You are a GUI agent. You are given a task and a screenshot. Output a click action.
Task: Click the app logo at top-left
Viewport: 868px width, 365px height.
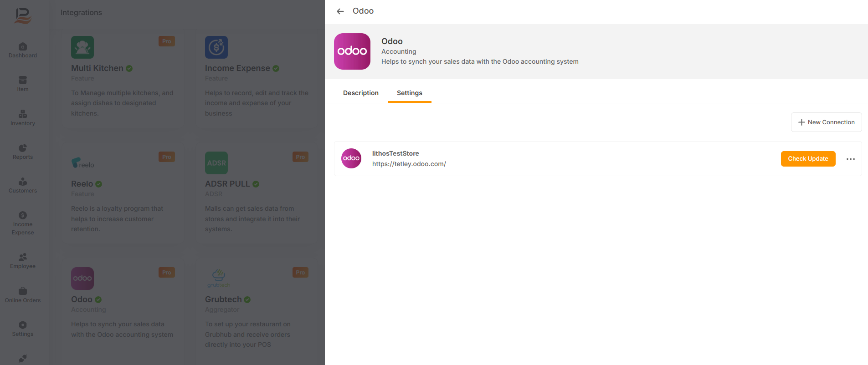(22, 16)
